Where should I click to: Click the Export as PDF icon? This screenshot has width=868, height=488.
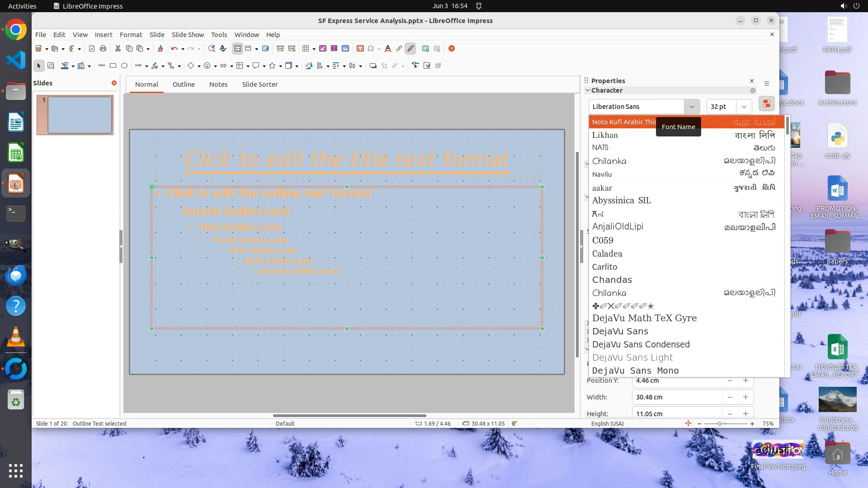tap(92, 49)
